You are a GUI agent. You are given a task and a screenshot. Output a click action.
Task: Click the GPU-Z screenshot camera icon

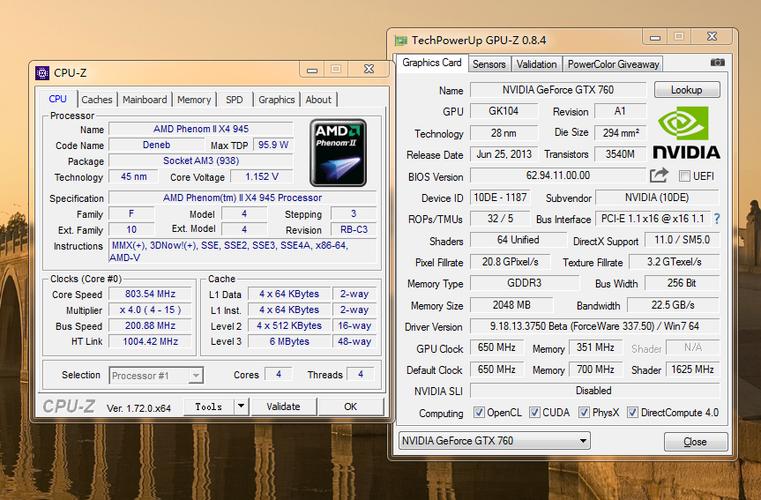[x=717, y=63]
